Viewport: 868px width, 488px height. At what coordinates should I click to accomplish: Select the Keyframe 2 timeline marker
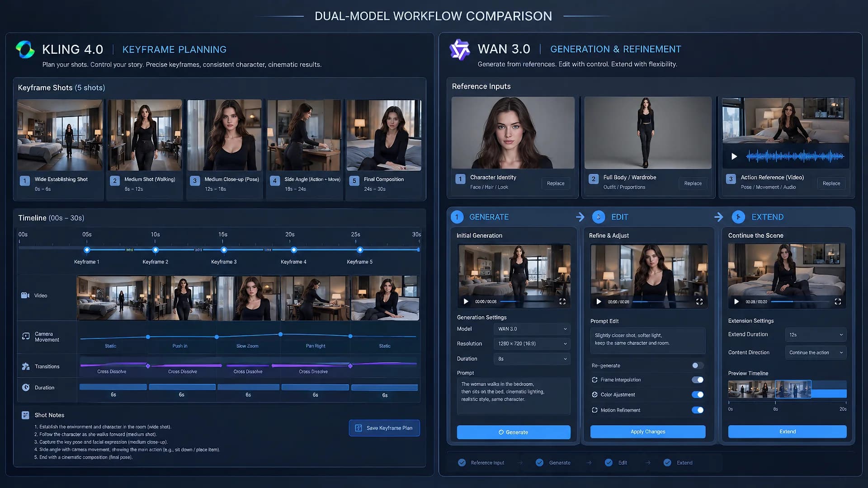tap(156, 250)
